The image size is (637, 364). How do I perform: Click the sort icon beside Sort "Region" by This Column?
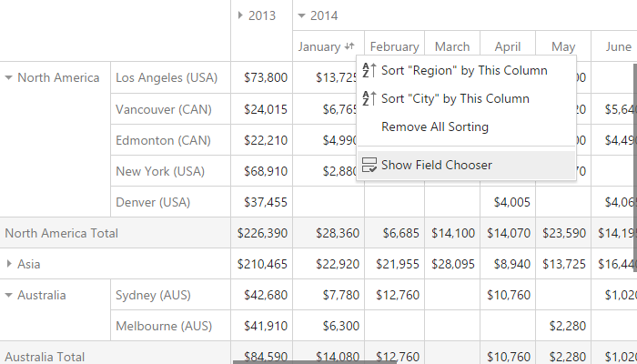point(369,70)
